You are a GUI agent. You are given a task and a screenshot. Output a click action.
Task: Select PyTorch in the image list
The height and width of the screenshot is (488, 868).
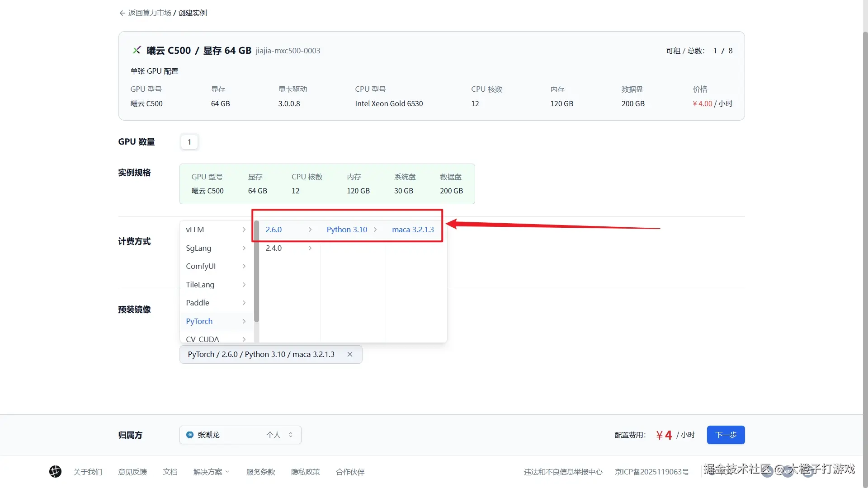click(x=199, y=321)
